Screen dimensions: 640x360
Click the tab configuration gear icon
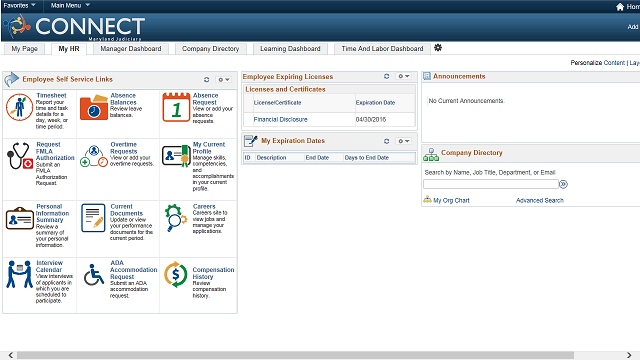point(438,48)
